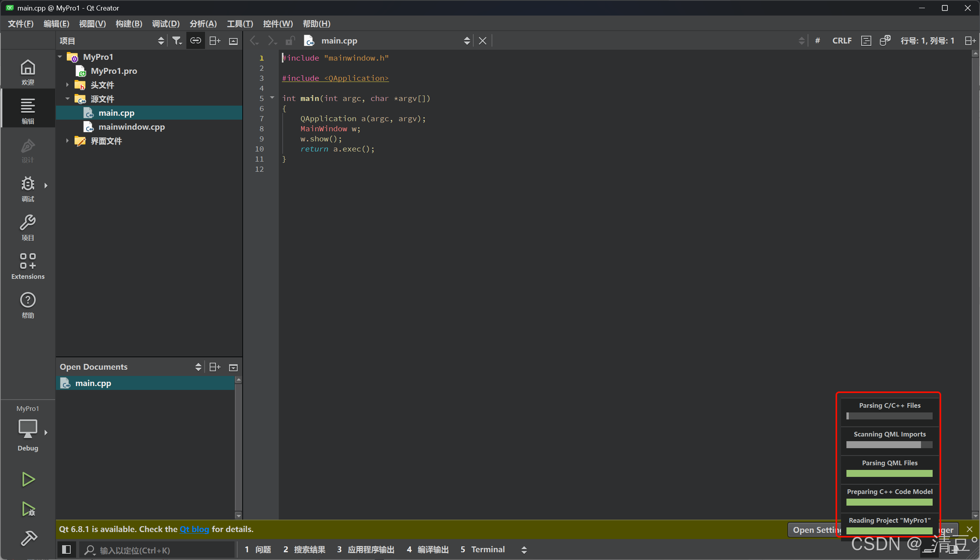
Task: Start debugging with Run-Debug icon
Action: coord(28,509)
